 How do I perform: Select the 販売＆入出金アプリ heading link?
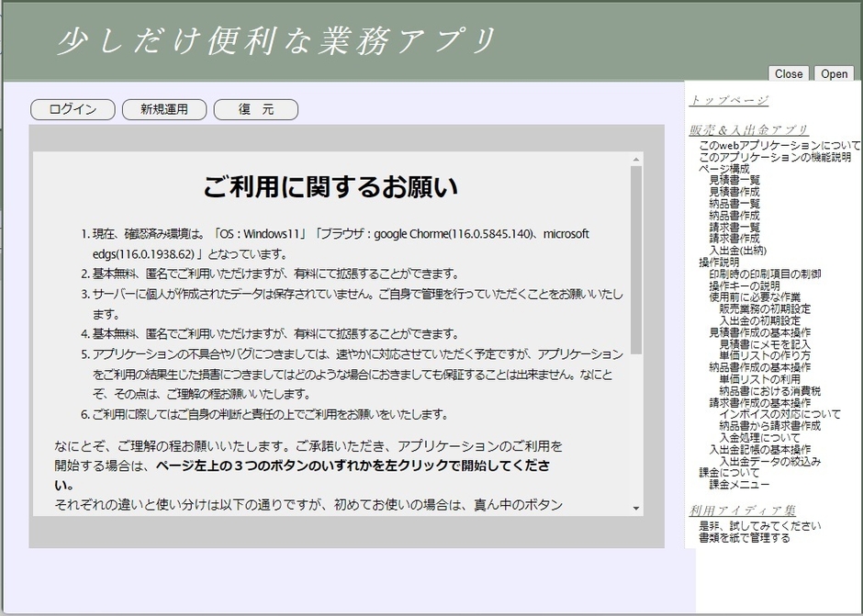pos(747,130)
